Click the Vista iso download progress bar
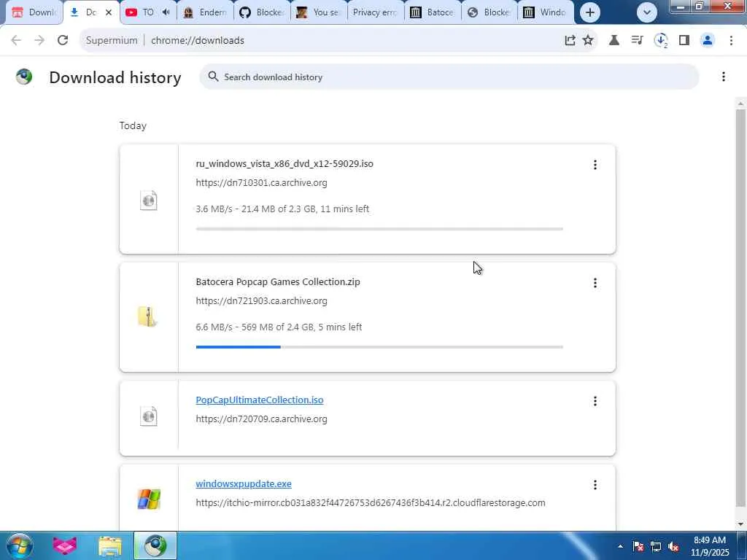 379,229
